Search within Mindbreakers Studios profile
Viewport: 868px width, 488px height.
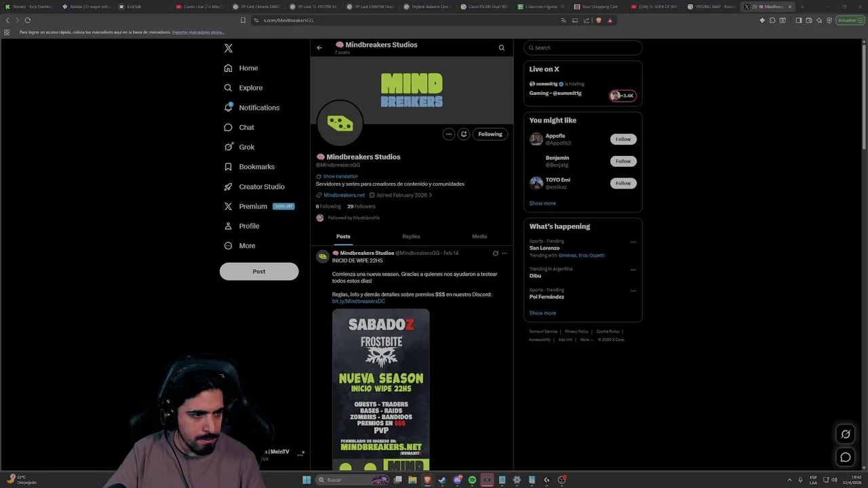[502, 47]
